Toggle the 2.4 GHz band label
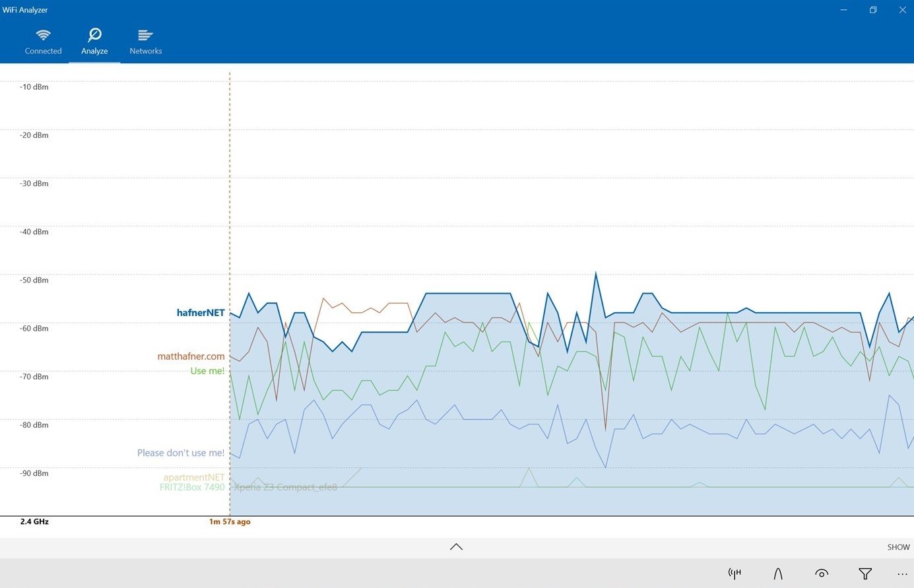914x588 pixels. pos(34,521)
